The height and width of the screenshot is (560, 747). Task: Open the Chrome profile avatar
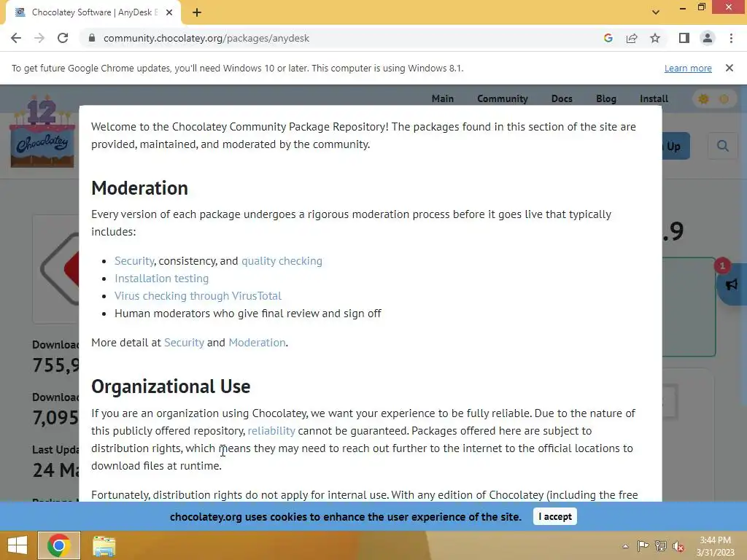tap(708, 38)
